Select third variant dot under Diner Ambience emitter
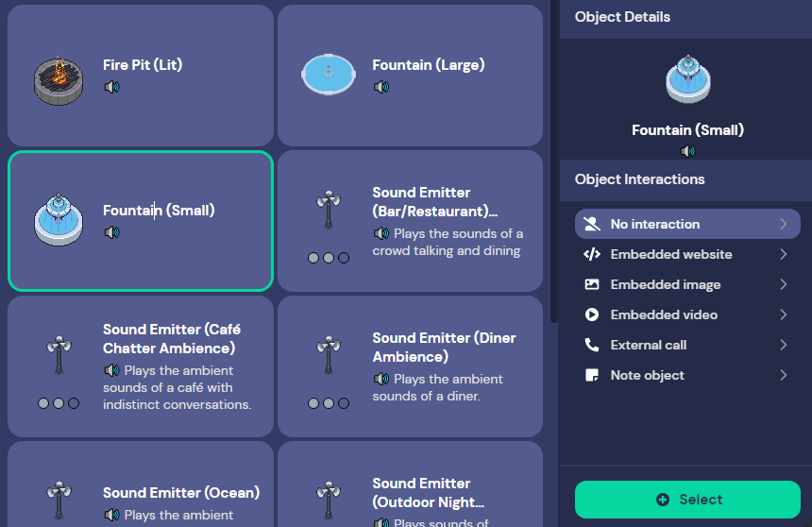Screen dimensions: 812x527 click(344, 403)
